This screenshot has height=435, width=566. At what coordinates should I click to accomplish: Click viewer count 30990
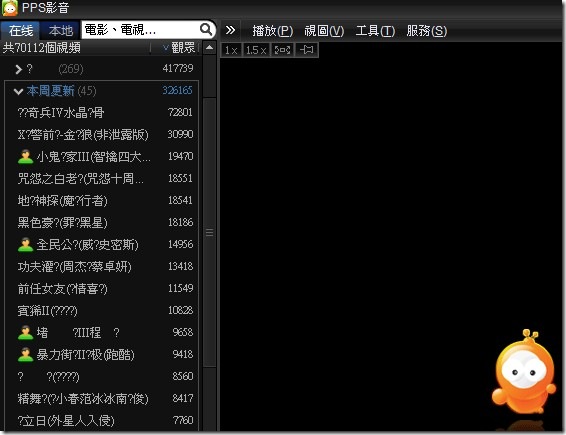coord(180,134)
